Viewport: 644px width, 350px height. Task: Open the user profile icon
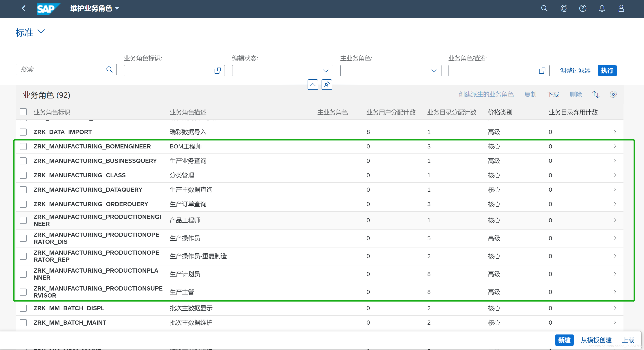[x=621, y=9]
